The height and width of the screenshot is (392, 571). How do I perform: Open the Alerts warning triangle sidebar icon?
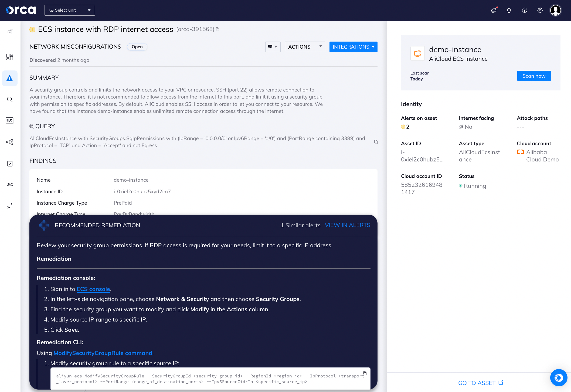[10, 78]
